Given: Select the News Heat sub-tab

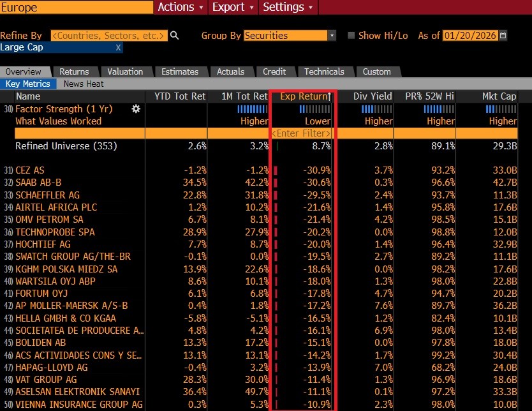Looking at the screenshot, I should [x=84, y=84].
